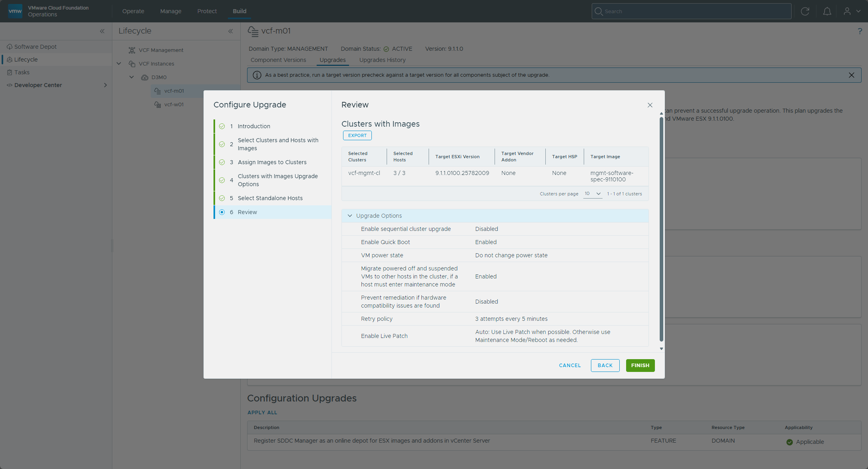Click the Developer Center code icon
This screenshot has height=469, width=868.
10,85
